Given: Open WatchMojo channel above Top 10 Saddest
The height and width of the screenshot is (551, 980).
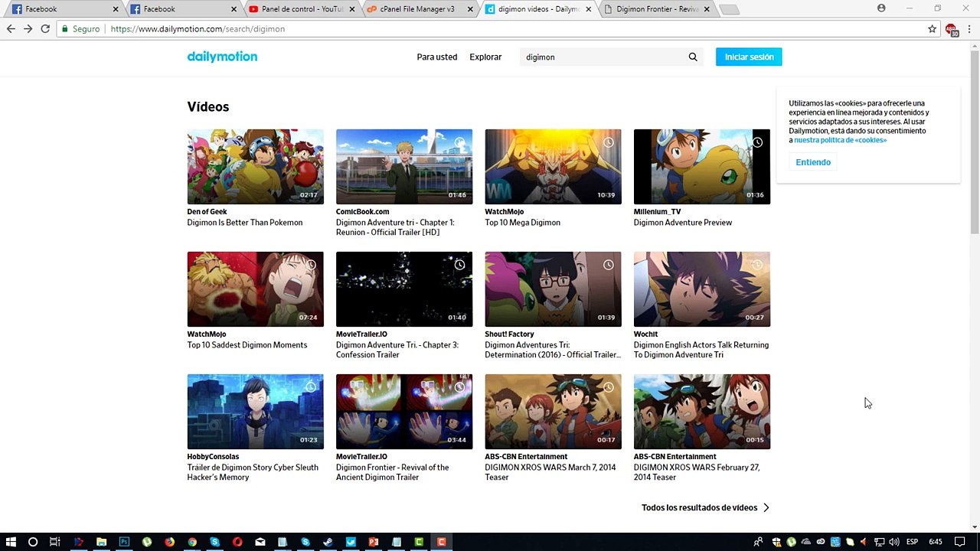Looking at the screenshot, I should click(207, 334).
